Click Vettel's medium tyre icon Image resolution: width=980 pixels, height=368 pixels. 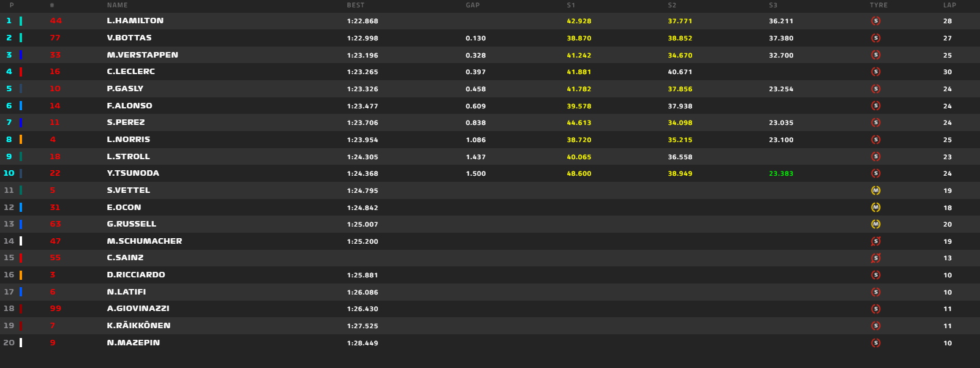[x=876, y=190]
